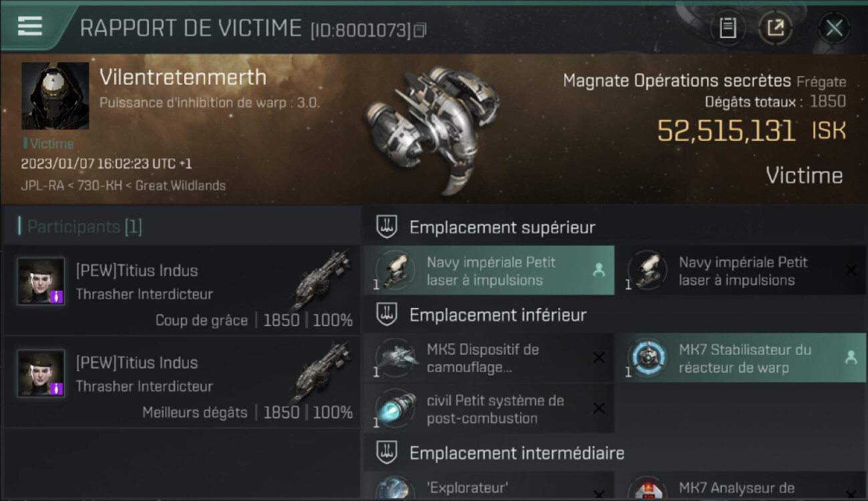868x501 pixels.
Task: Select civil Petit système de post-combustion
Action: pos(489,409)
